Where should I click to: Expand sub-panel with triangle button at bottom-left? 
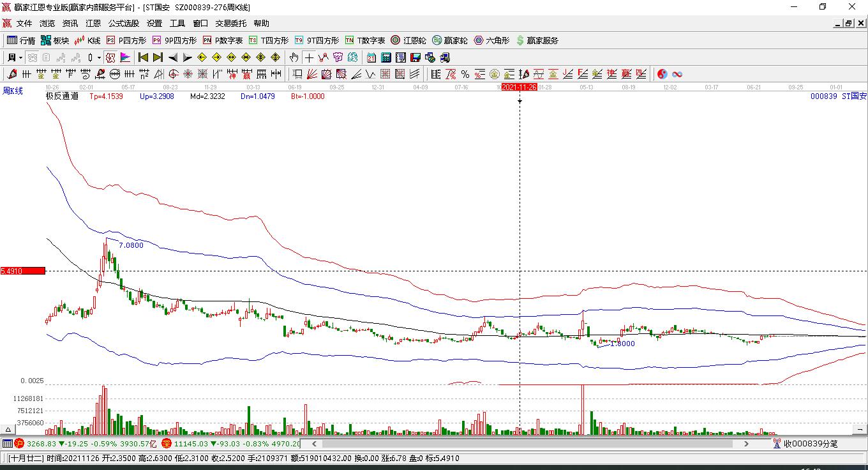click(8, 430)
